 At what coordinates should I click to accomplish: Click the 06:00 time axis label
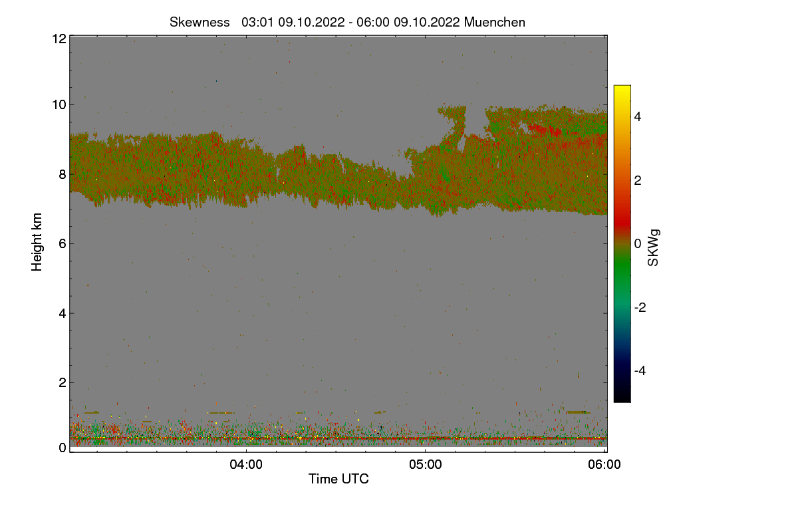[x=605, y=465]
